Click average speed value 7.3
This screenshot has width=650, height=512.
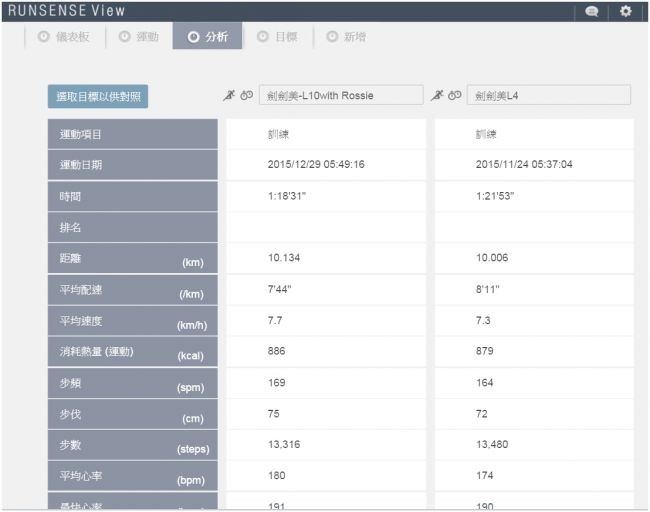click(x=483, y=320)
